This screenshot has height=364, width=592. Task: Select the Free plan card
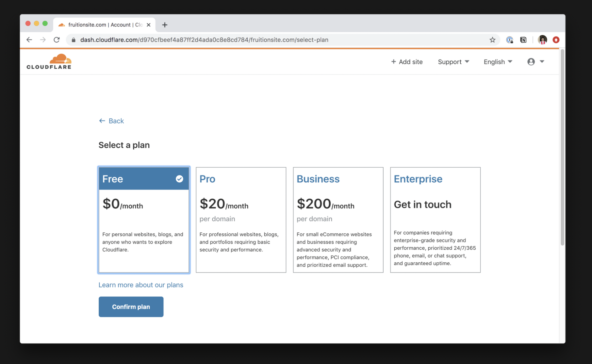point(144,220)
